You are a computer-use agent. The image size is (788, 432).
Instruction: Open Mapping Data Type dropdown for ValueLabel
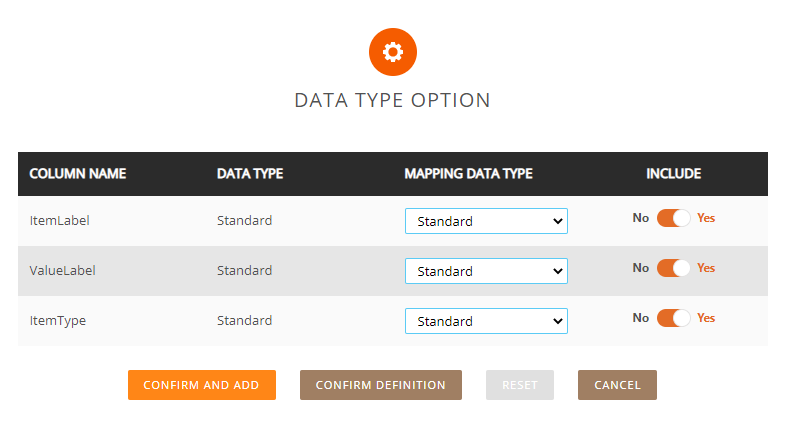click(486, 271)
